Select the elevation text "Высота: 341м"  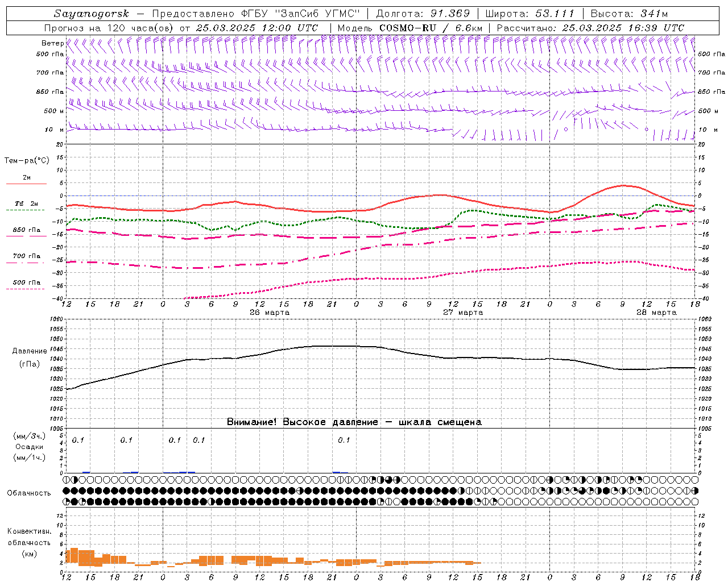pos(630,14)
